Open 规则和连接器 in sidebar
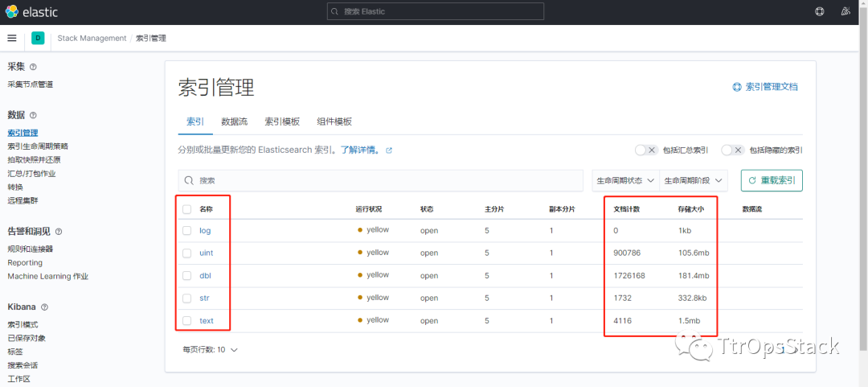This screenshot has height=387, width=868. click(31, 249)
